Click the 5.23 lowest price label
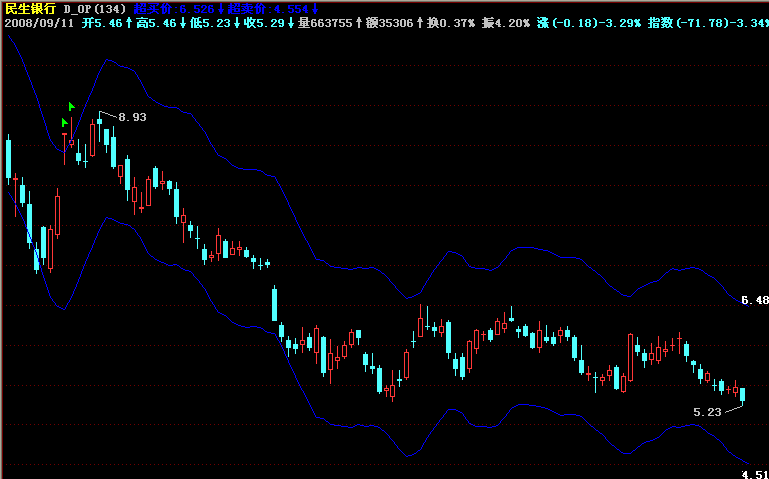 (707, 412)
